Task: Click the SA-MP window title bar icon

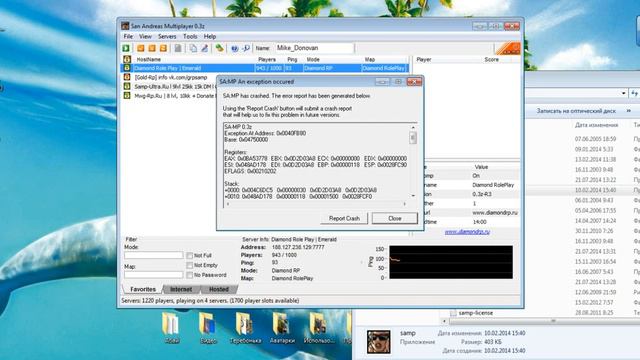Action: [x=125, y=26]
